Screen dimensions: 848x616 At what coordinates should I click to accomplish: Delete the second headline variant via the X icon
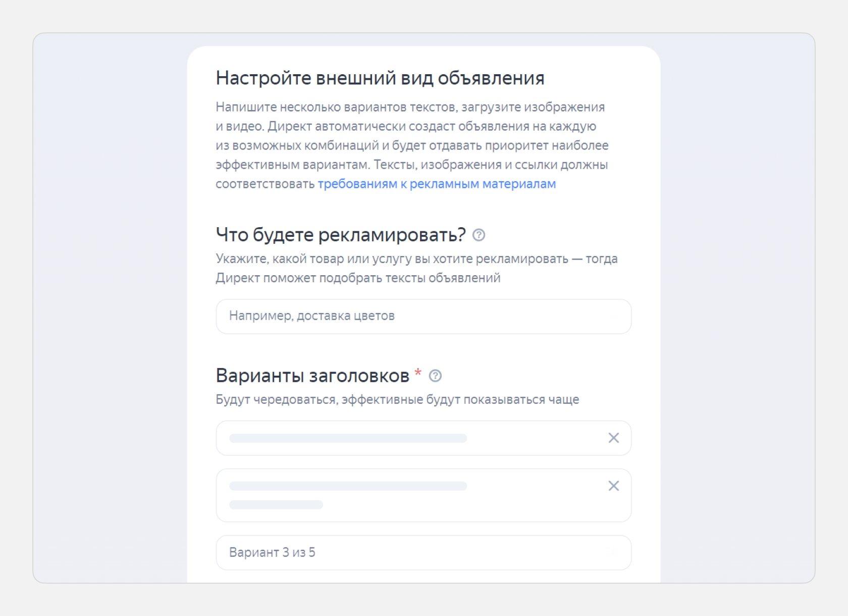613,486
